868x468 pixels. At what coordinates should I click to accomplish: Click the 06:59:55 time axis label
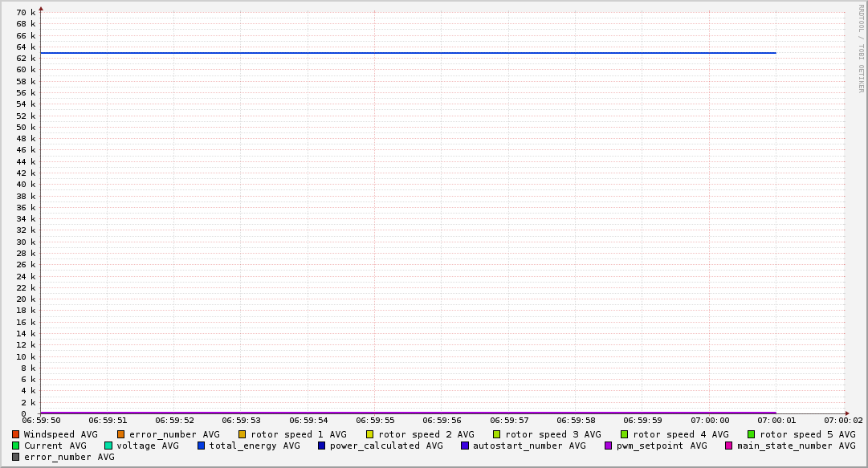pos(375,420)
